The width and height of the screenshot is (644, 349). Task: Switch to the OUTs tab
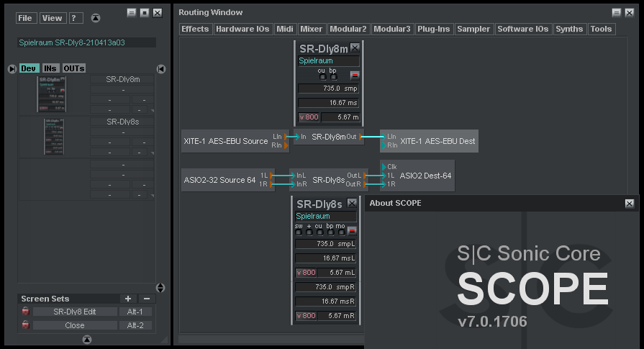(74, 68)
